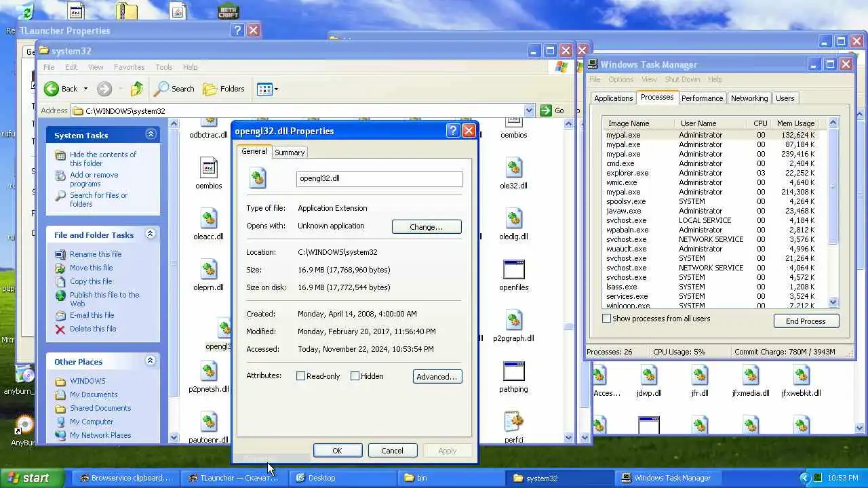The height and width of the screenshot is (488, 868).
Task: Open WINDOWS folder in Other Places
Action: [x=87, y=381]
